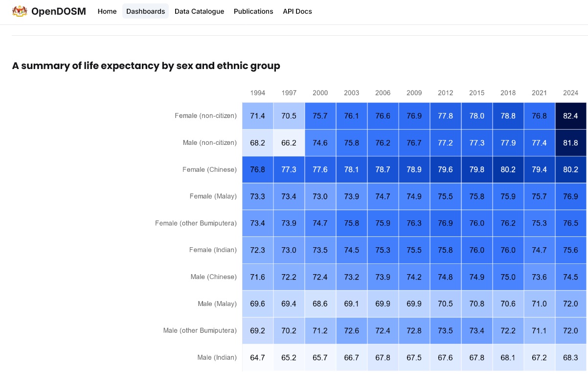This screenshot has width=588, height=374.
Task: Open the OpenDOSM home title link
Action: [58, 11]
